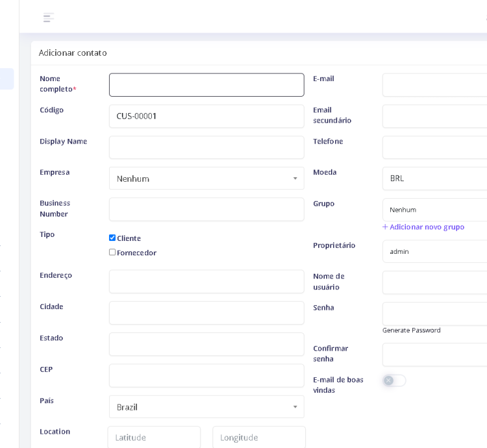Click the CEP postal code field
This screenshot has height=448, width=487.
[x=206, y=376]
